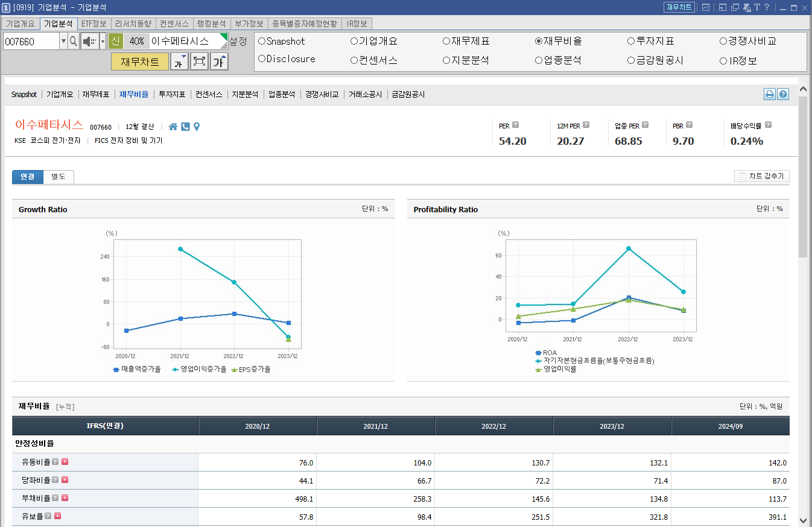Select the 금감원공시 radio button
This screenshot has height=527, width=812.
tap(631, 60)
